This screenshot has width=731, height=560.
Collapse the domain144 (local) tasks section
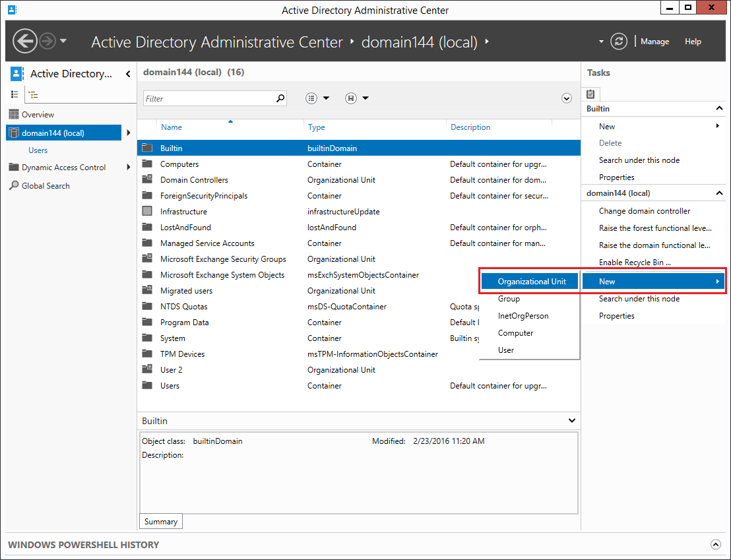pyautogui.click(x=719, y=193)
